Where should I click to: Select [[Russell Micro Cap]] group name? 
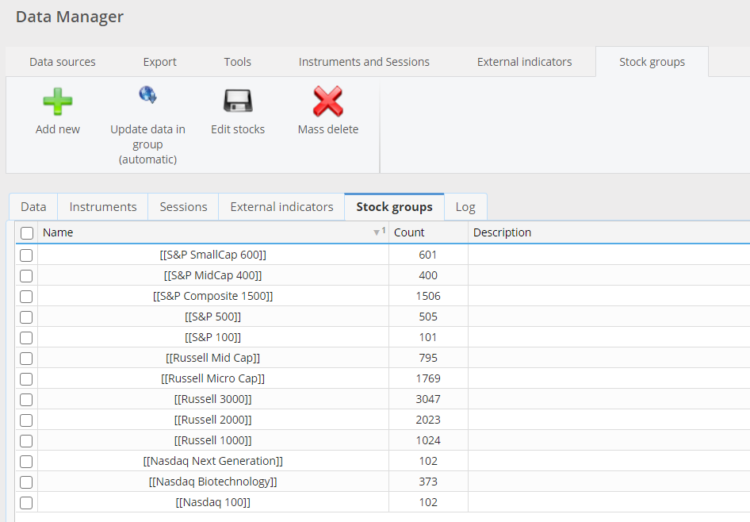point(213,378)
